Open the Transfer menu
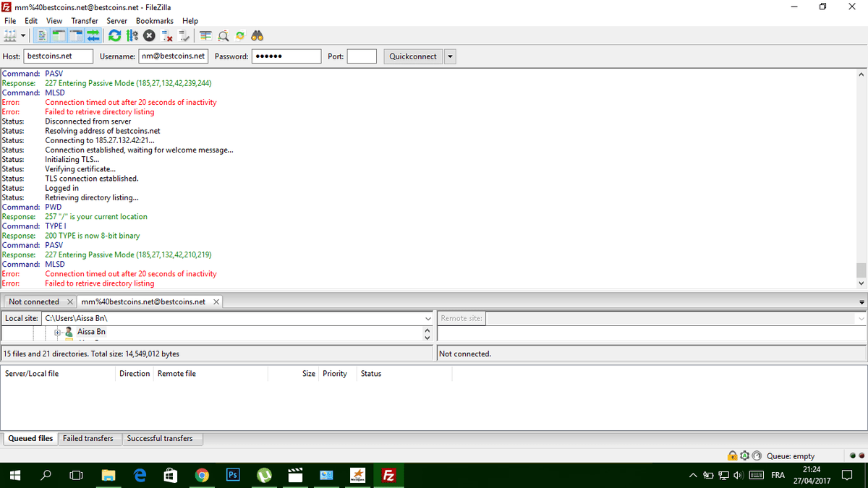The width and height of the screenshot is (868, 488). [85, 21]
